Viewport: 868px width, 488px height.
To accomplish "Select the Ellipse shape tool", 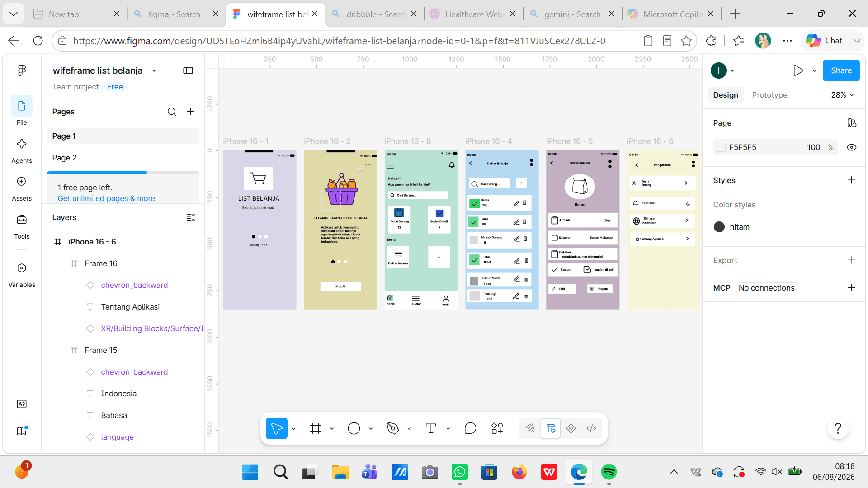I will click(354, 428).
